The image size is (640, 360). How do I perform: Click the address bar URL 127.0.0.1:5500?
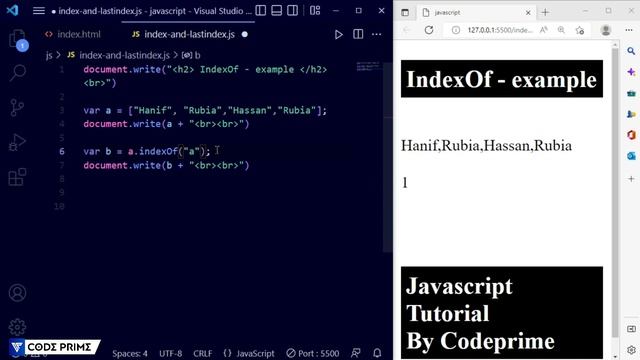click(x=500, y=30)
